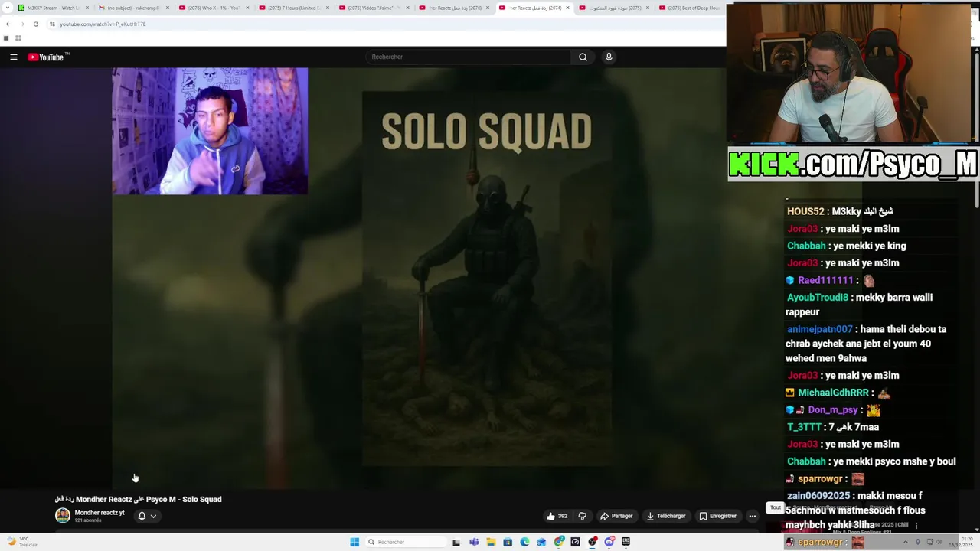
Task: Click the Enregistrer save button
Action: tap(718, 516)
